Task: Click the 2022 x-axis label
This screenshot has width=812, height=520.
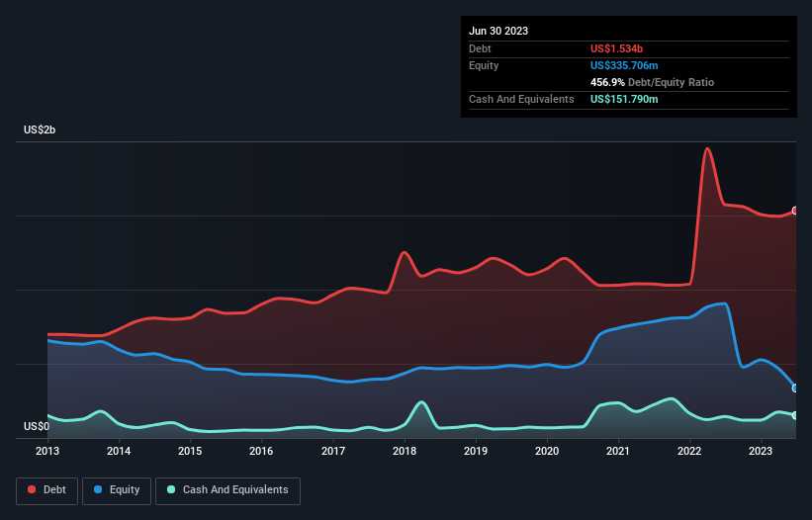Action: click(x=689, y=451)
